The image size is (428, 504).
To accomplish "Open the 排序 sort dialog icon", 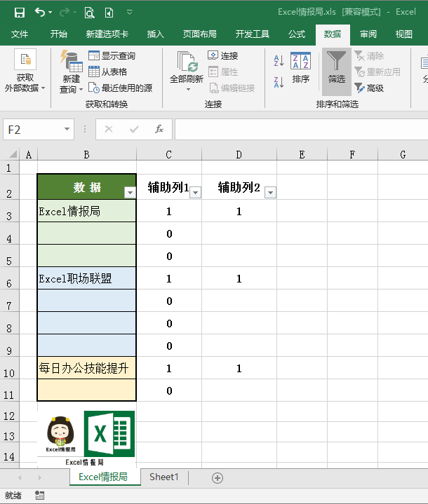I will 300,61.
